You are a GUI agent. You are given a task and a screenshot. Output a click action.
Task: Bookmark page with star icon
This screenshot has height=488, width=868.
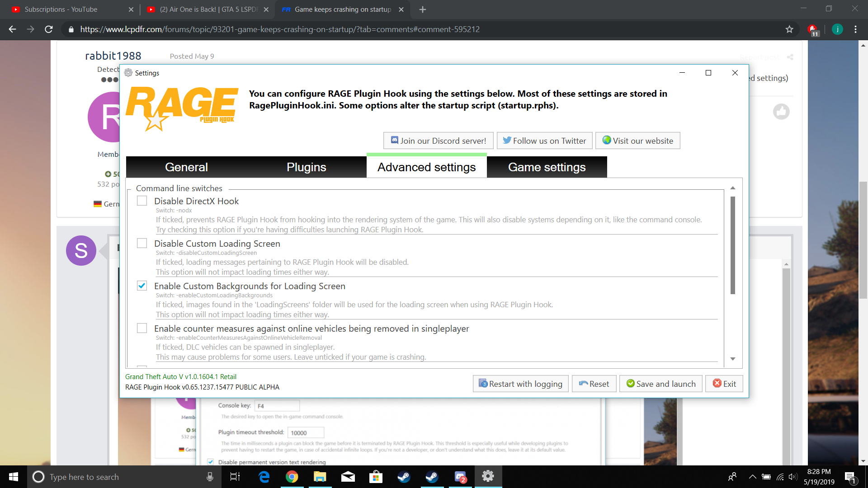(x=789, y=29)
